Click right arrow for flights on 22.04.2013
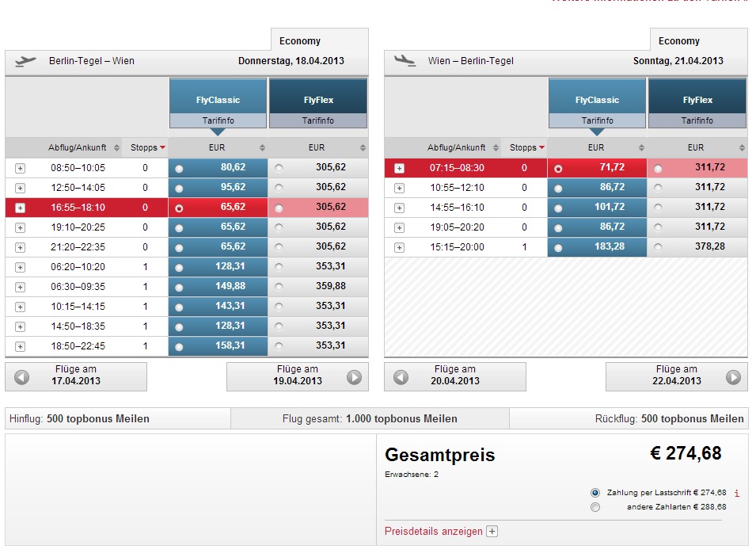The image size is (756, 557). pyautogui.click(x=733, y=377)
